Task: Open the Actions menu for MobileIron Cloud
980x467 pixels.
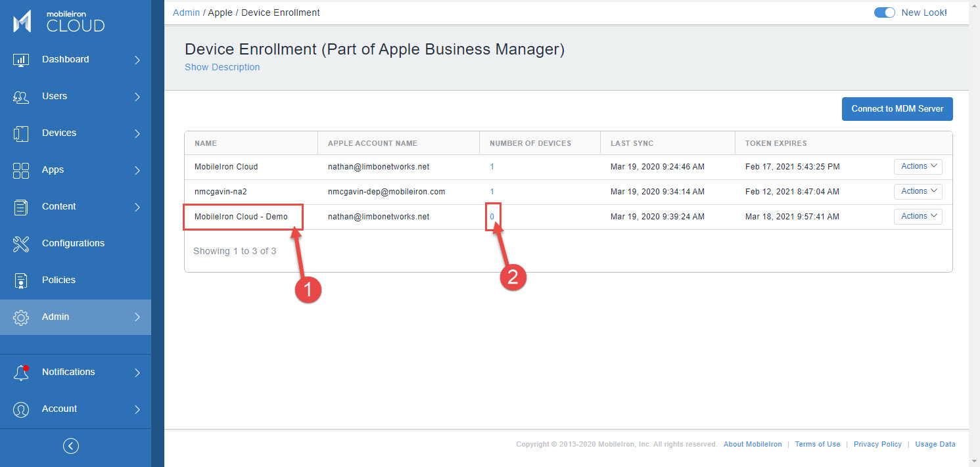Action: tap(918, 166)
